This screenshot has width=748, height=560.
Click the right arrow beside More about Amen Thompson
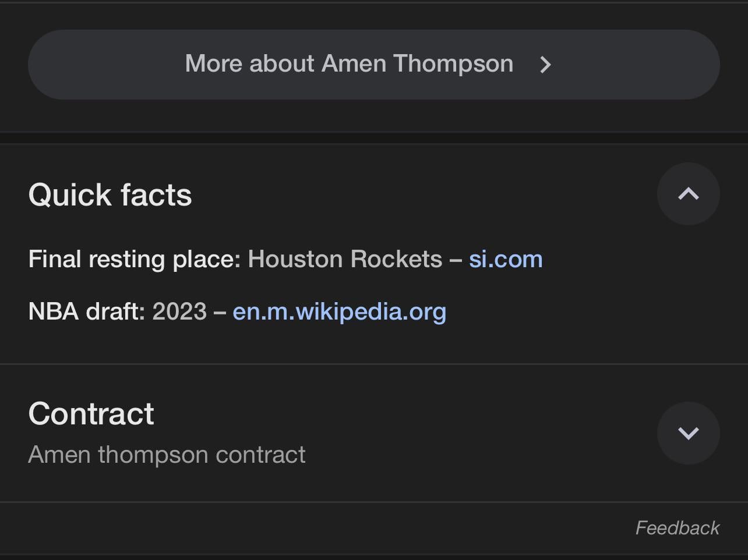545,65
